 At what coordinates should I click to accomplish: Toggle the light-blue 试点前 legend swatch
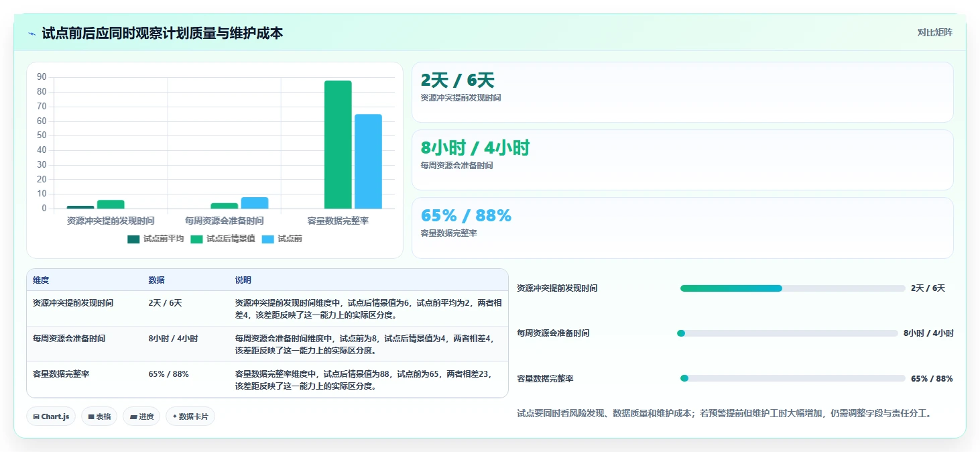click(267, 239)
